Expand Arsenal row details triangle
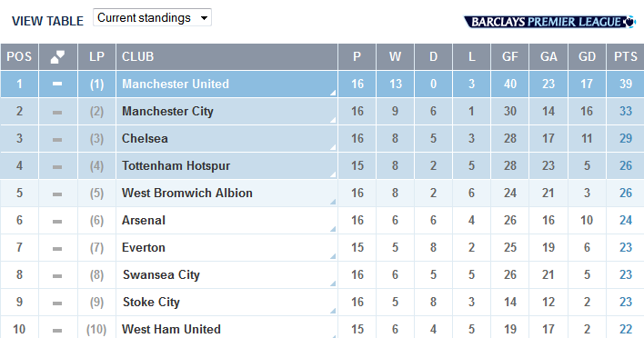The height and width of the screenshot is (338, 644). click(x=333, y=229)
